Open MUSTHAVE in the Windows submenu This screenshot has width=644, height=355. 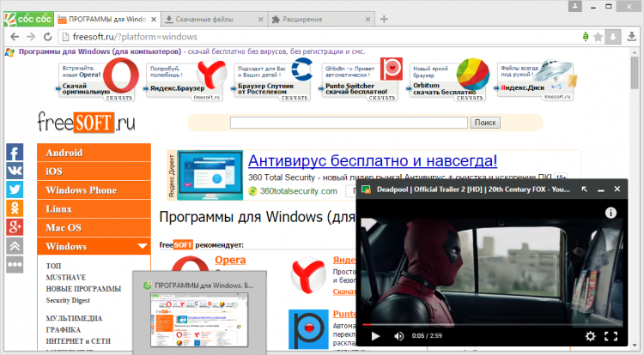coord(66,277)
